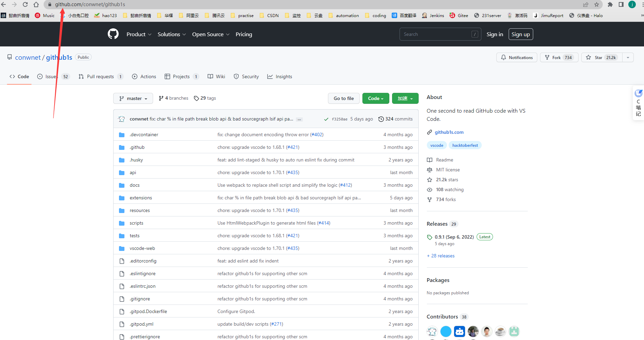Click the GitHub search field
The image size is (644, 340).
pyautogui.click(x=440, y=34)
